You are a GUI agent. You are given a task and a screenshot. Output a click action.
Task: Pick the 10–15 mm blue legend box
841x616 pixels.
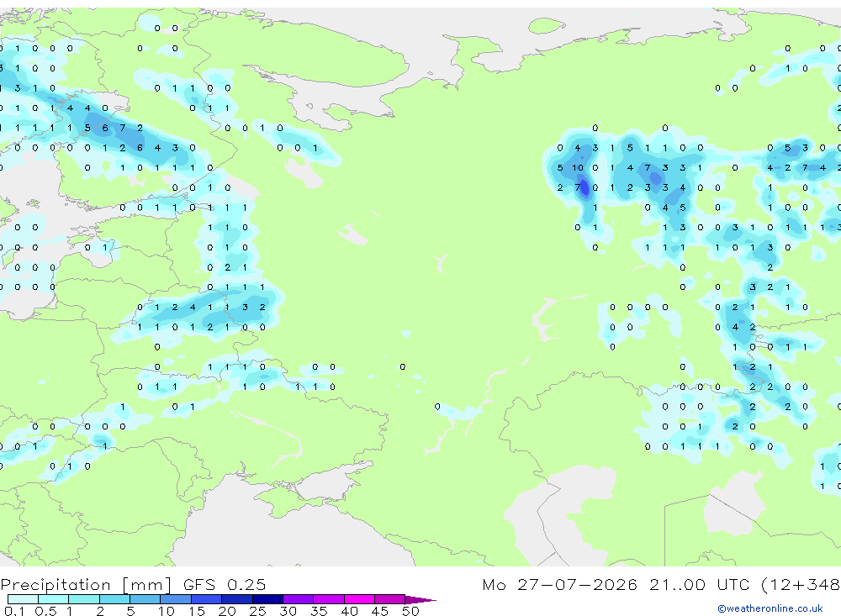tap(176, 599)
